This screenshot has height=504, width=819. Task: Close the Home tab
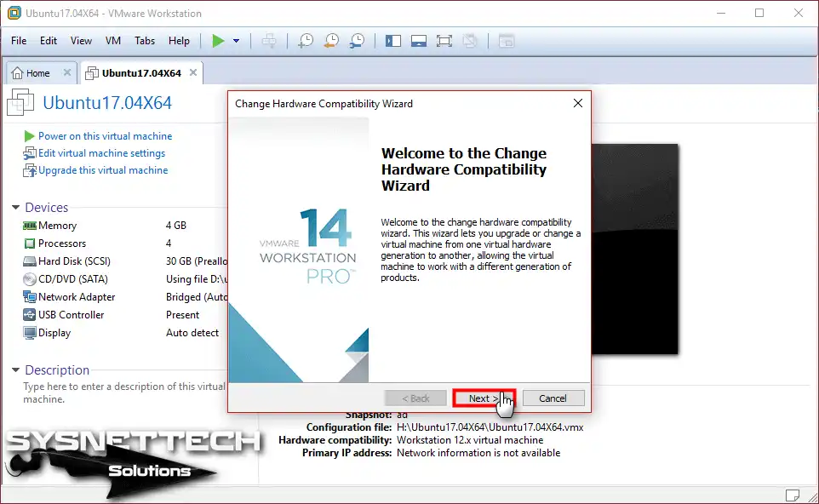[x=67, y=72]
